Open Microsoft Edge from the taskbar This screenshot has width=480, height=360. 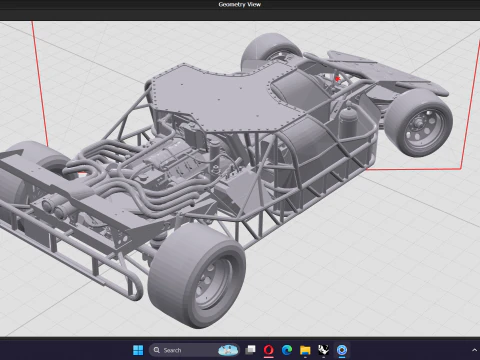pyautogui.click(x=287, y=350)
